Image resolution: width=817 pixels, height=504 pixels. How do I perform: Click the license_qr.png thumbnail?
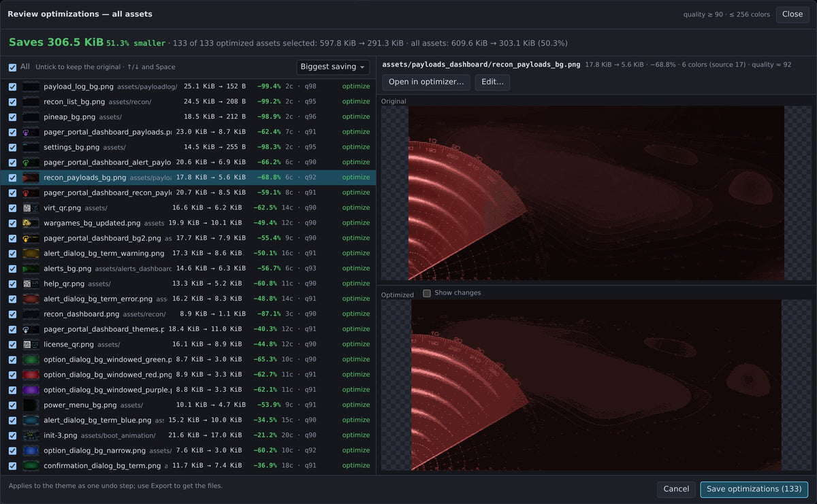coord(31,344)
